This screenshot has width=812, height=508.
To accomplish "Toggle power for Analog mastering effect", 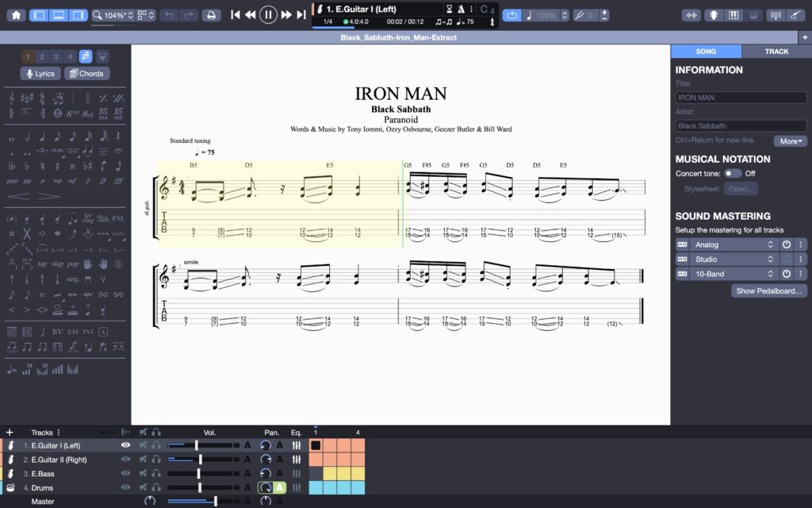I will 786,244.
